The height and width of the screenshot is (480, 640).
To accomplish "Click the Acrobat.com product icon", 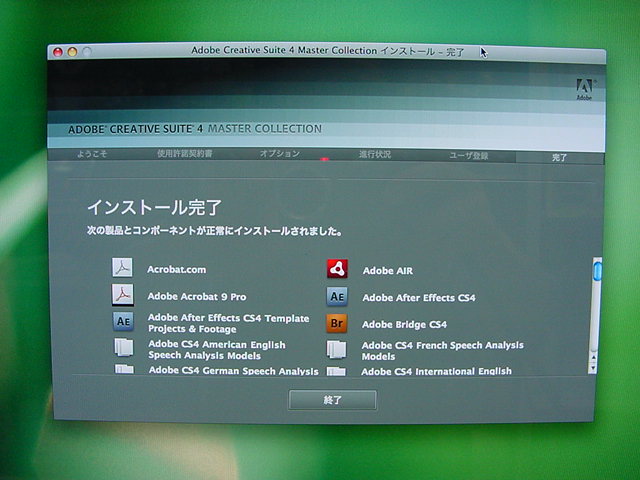I will [x=122, y=268].
